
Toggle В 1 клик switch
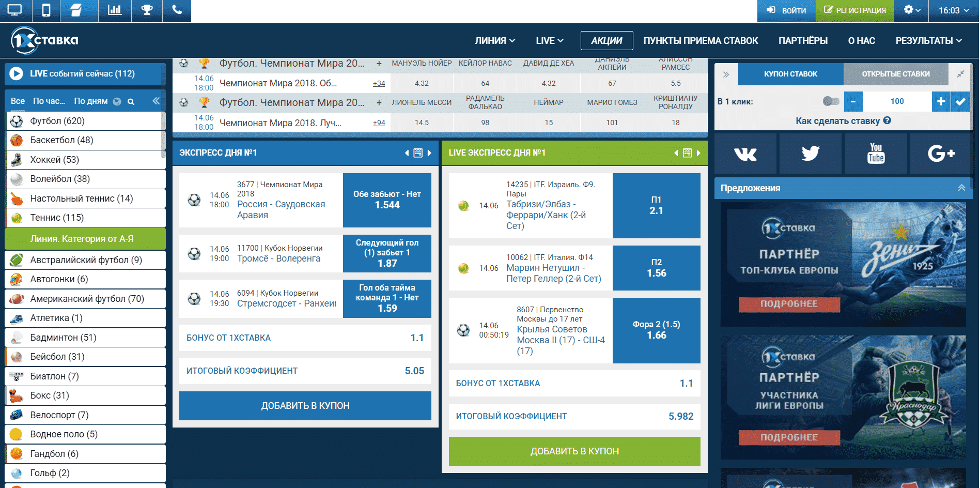click(x=831, y=101)
